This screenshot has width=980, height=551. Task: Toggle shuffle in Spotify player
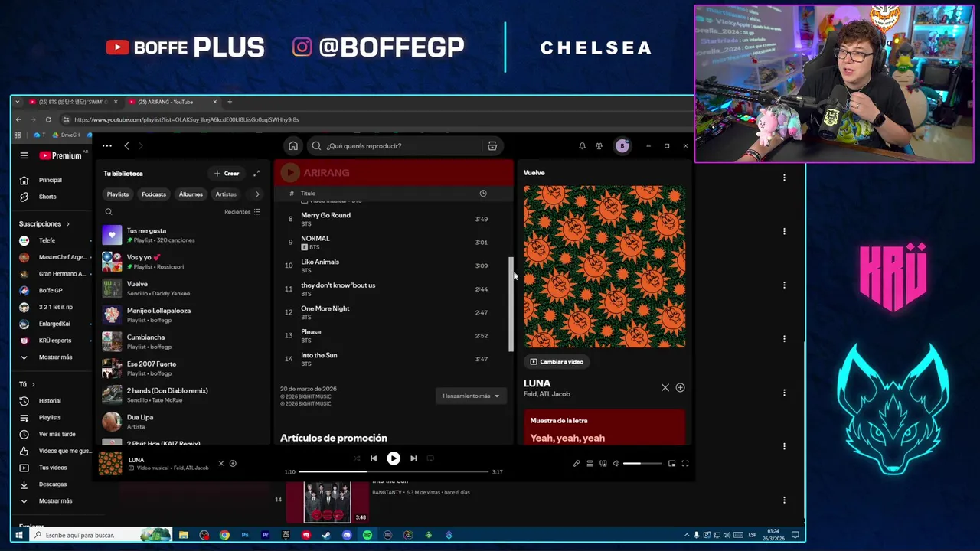tap(357, 458)
